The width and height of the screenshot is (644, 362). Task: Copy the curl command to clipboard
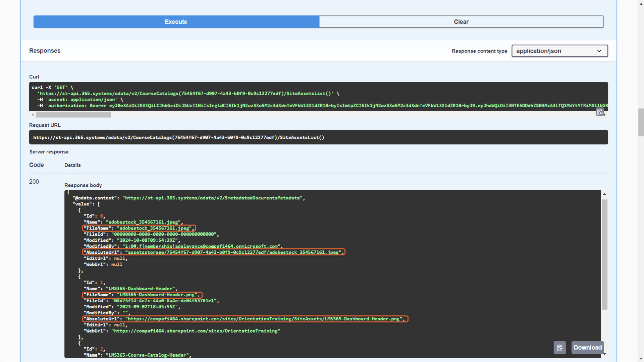click(599, 112)
